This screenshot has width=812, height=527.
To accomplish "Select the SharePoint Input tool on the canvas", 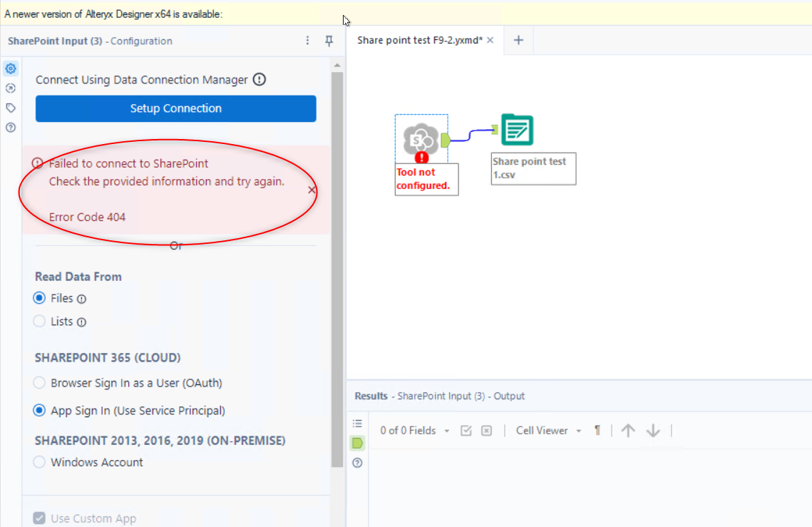I will point(421,139).
